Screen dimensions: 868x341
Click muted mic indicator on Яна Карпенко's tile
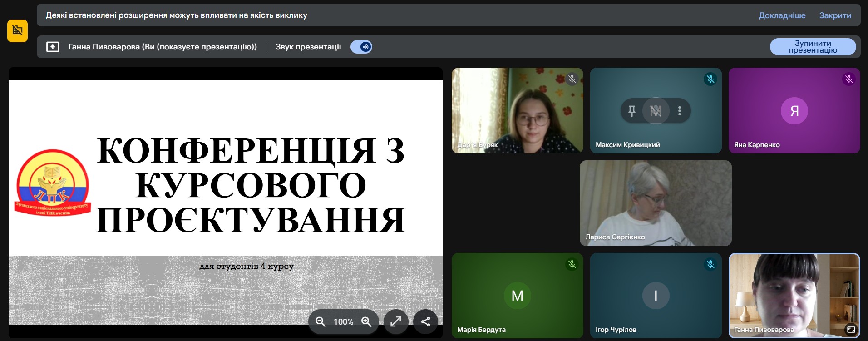tap(848, 79)
